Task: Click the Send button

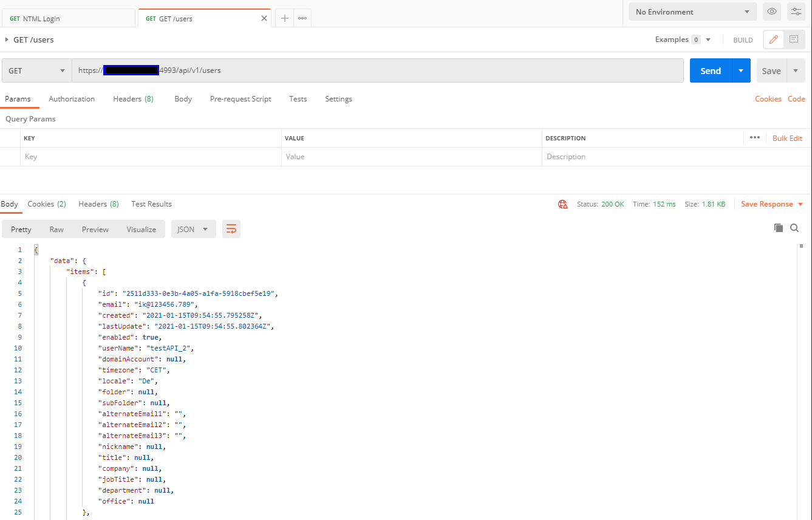Action: (710, 70)
